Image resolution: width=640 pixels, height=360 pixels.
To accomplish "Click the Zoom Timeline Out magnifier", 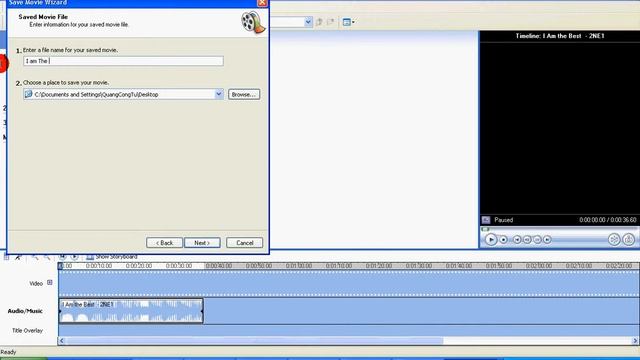I will (47, 257).
